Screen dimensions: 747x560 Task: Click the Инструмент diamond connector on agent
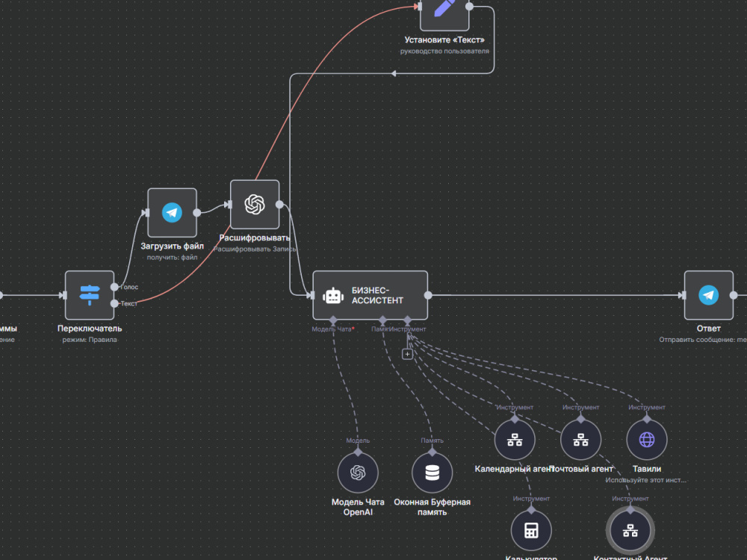pyautogui.click(x=407, y=320)
